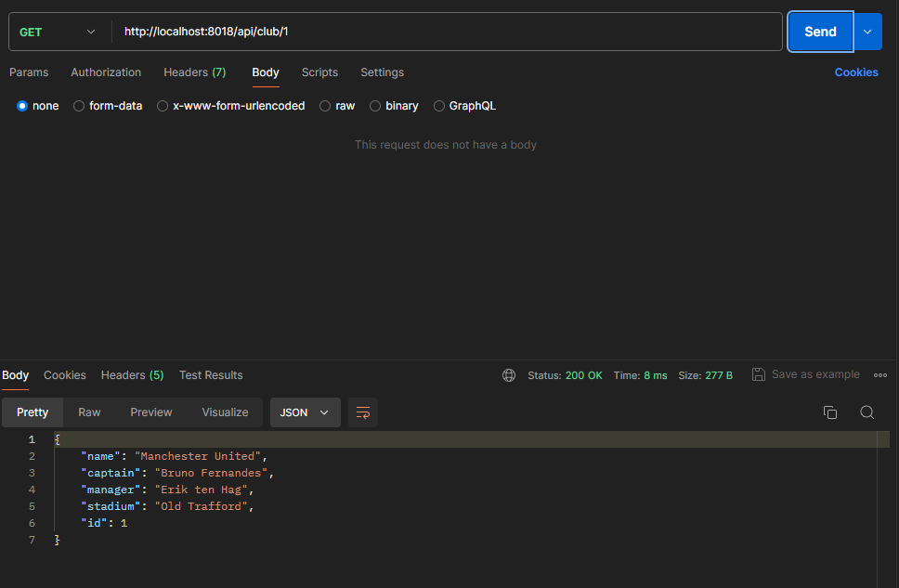The image size is (899, 588).
Task: Click the request URL field
Action: click(448, 32)
